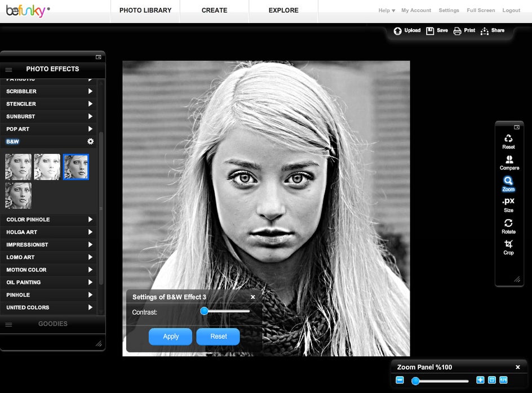Image resolution: width=532 pixels, height=393 pixels.
Task: Open B&W settings gear icon
Action: pyautogui.click(x=90, y=141)
